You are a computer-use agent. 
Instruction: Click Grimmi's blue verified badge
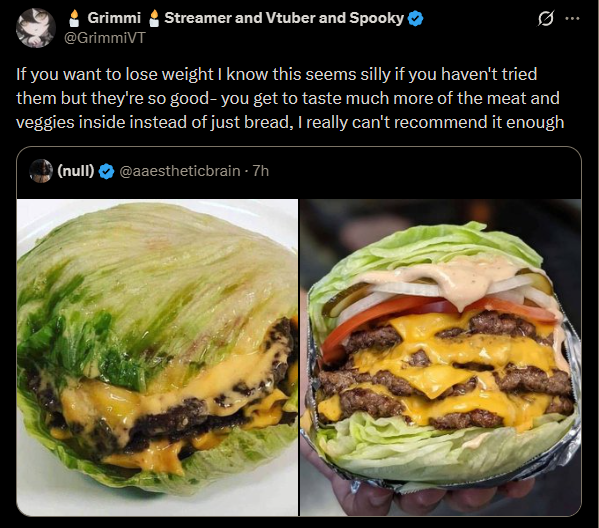click(x=416, y=18)
